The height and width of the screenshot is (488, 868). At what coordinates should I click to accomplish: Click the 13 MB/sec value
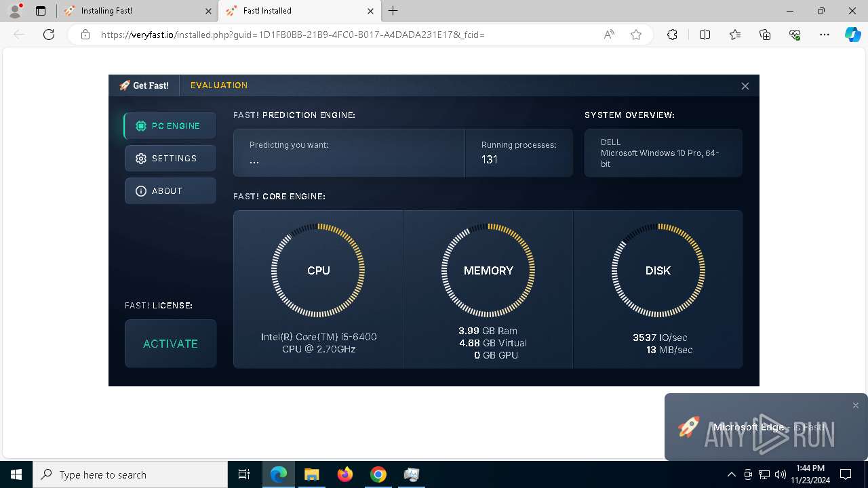[x=669, y=350]
